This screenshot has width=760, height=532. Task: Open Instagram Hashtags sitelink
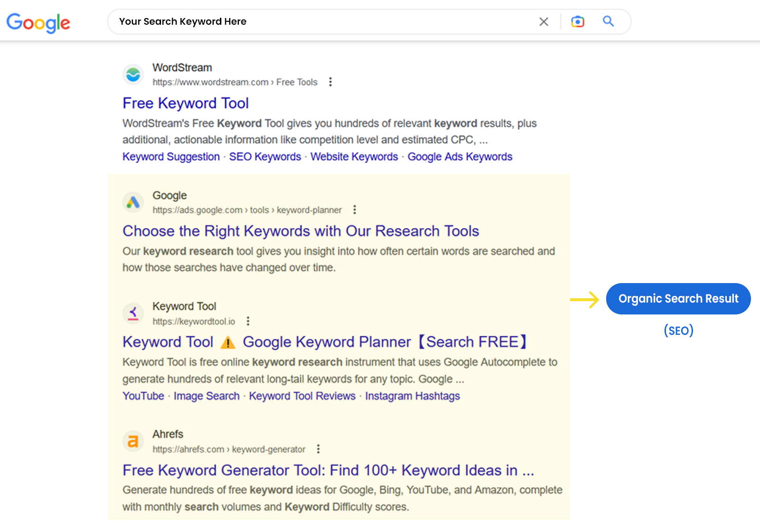point(412,396)
